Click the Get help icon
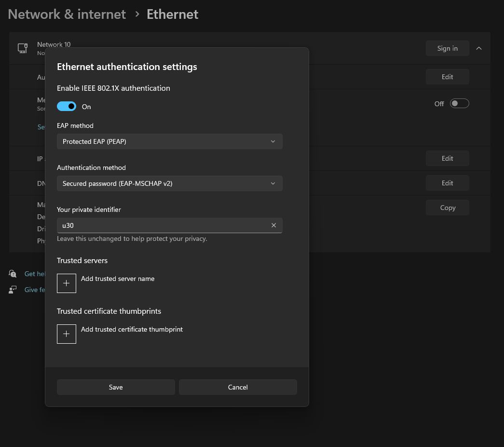504x447 pixels. click(13, 274)
